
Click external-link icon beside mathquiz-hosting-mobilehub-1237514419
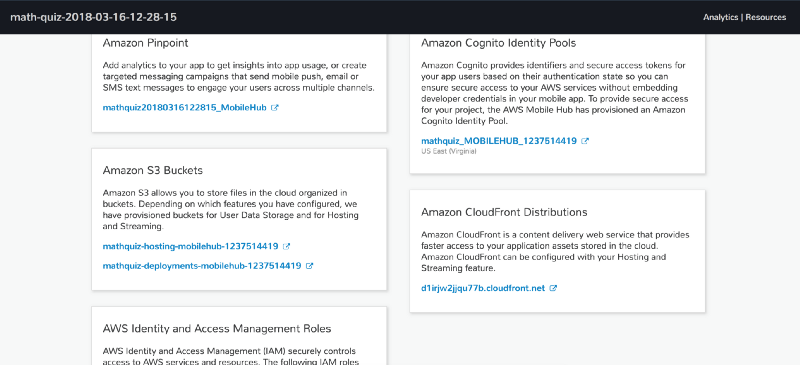coord(286,246)
